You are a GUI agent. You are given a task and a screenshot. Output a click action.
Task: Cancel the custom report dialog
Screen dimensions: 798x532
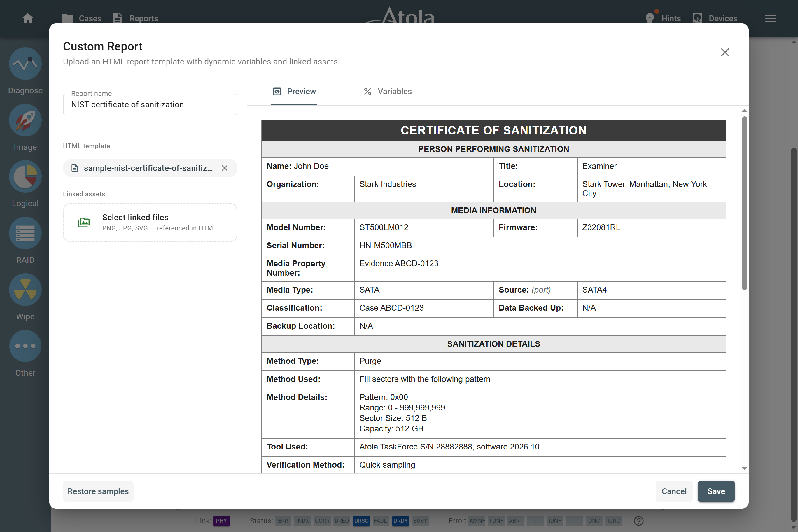click(x=674, y=491)
